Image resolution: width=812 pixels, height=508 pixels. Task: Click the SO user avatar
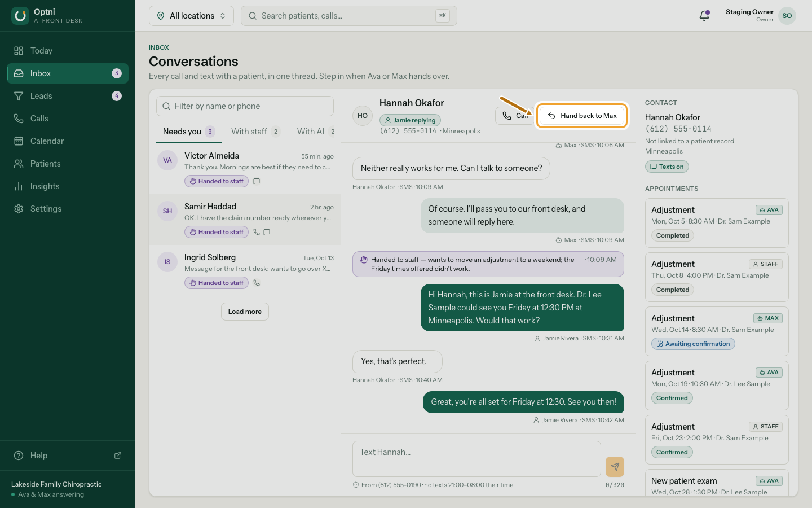(x=787, y=16)
